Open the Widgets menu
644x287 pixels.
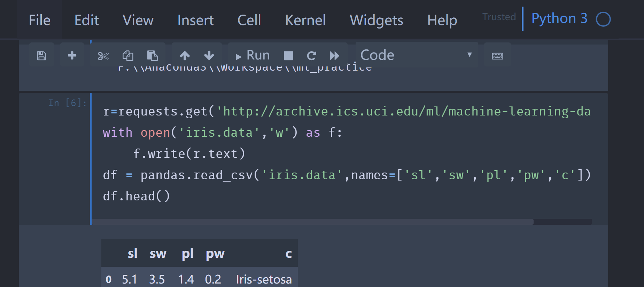click(x=377, y=20)
